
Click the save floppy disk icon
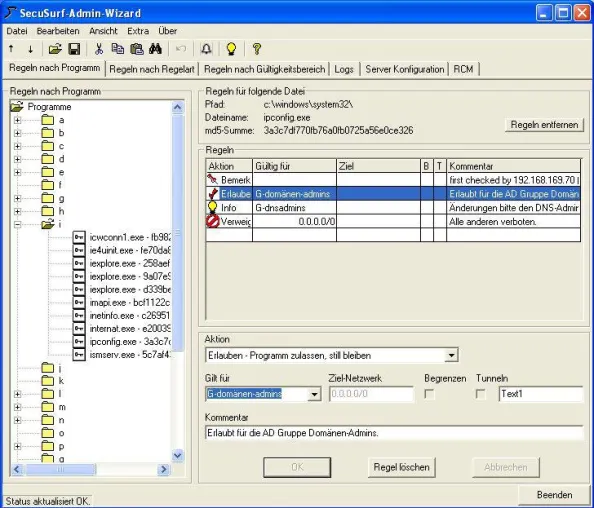click(74, 49)
